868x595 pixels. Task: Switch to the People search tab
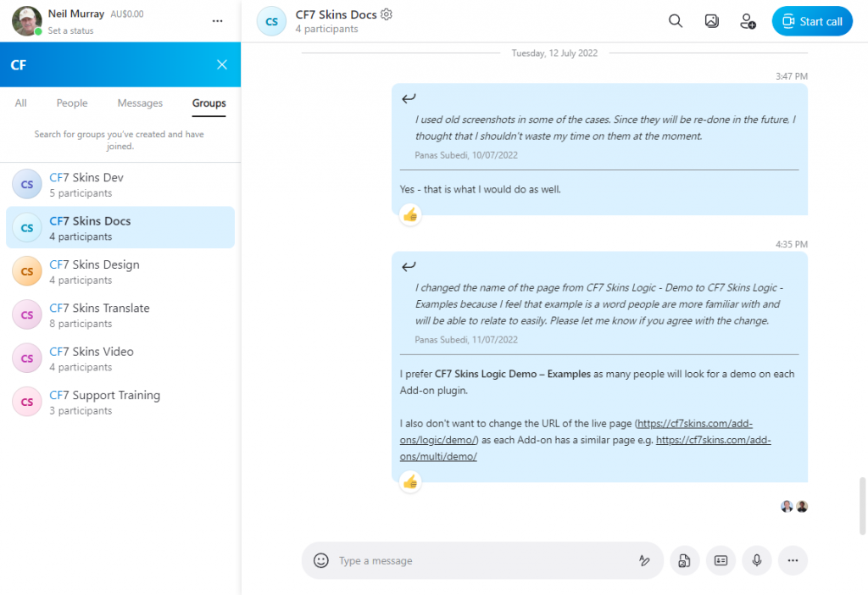coord(72,103)
